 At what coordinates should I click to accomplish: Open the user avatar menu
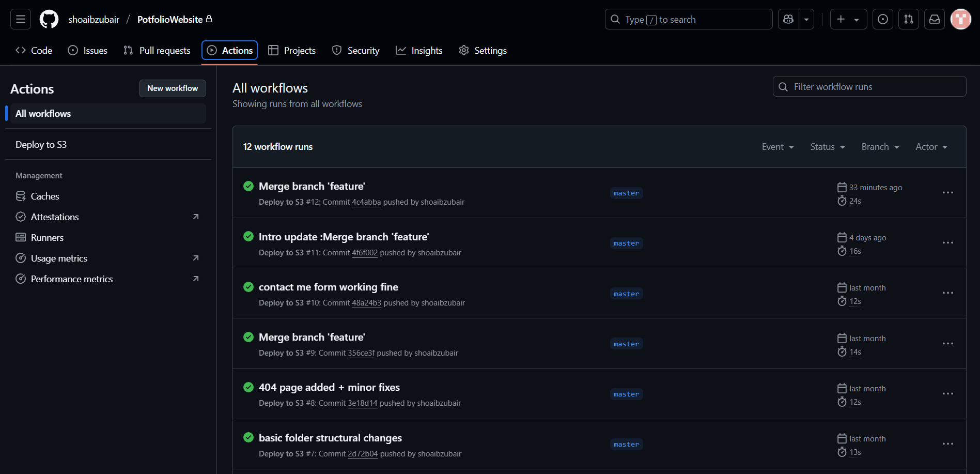pyautogui.click(x=961, y=19)
